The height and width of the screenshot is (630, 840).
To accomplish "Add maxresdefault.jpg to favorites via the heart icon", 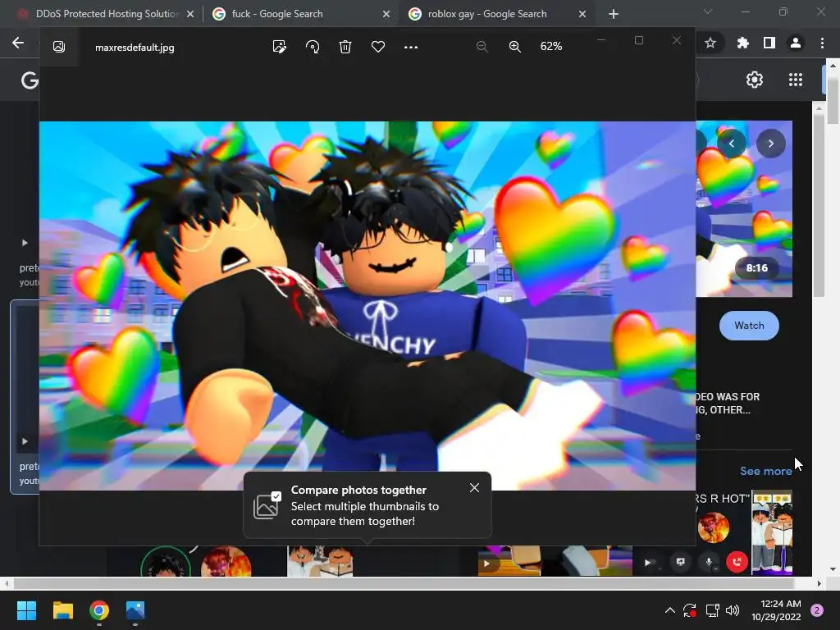I will tap(378, 47).
